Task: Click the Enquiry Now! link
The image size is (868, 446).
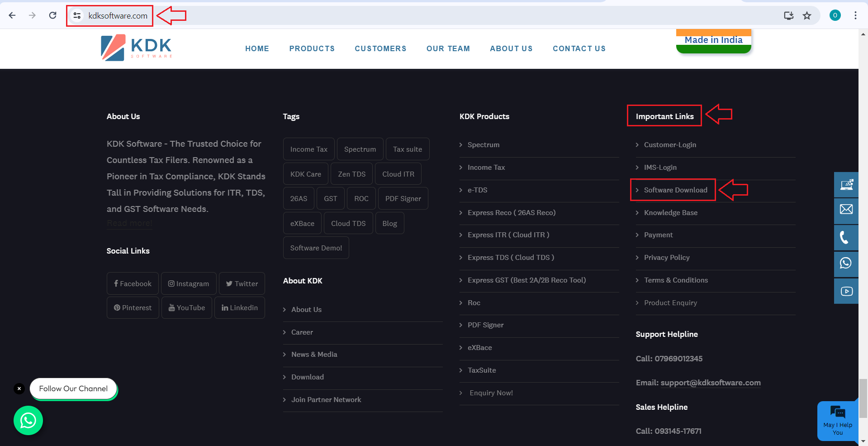Action: pos(491,393)
